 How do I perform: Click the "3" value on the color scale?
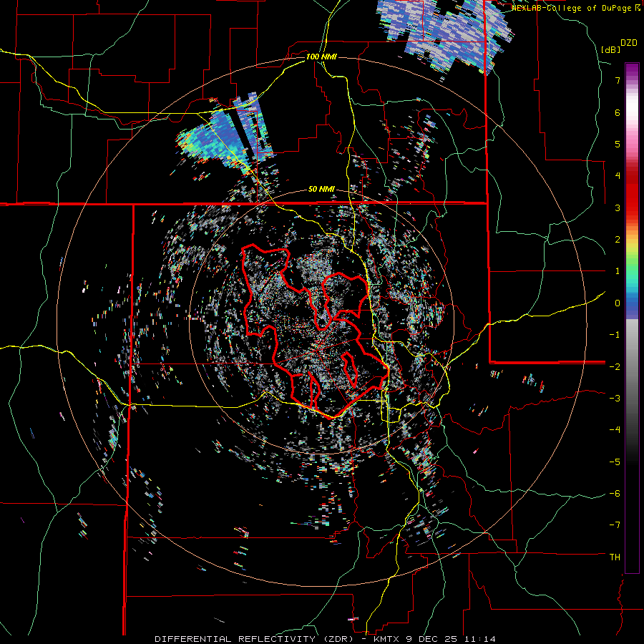click(x=618, y=208)
